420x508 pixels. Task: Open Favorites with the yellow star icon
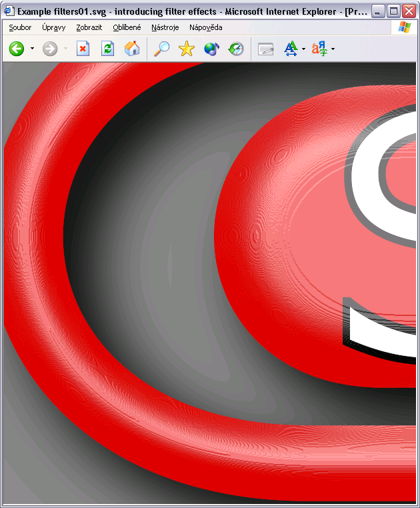coord(187,49)
